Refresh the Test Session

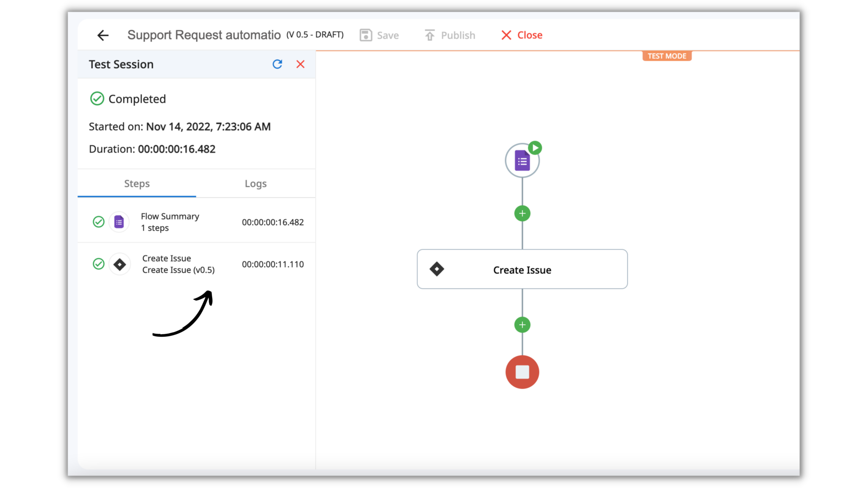point(277,64)
